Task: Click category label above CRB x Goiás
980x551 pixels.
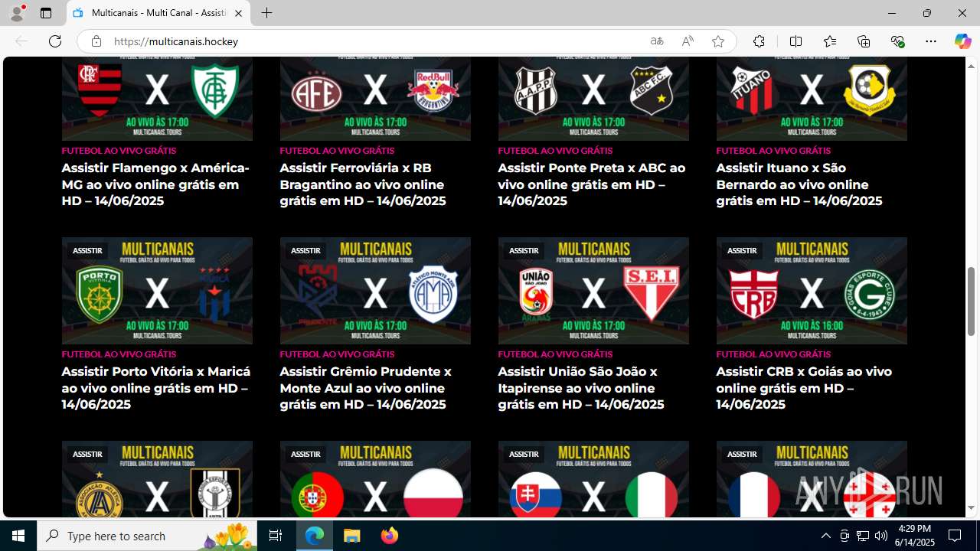Action: pos(773,354)
